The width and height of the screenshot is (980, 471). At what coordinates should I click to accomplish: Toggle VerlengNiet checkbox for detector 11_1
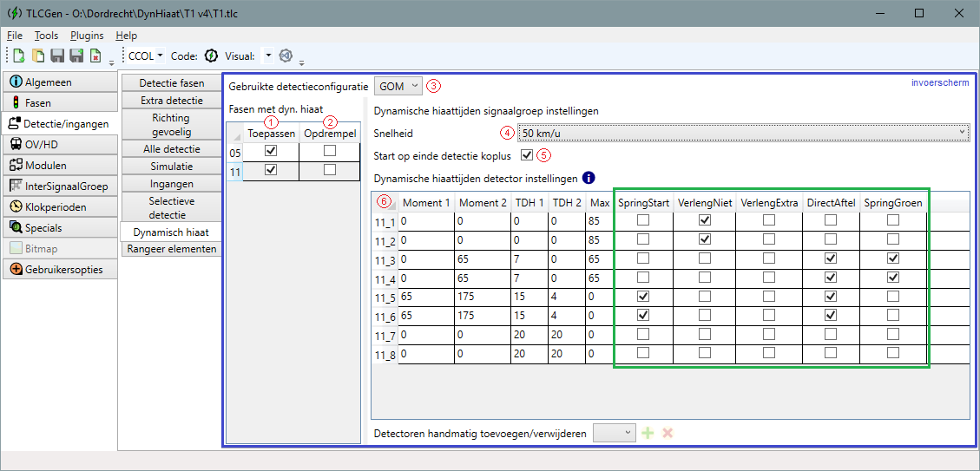click(x=705, y=219)
